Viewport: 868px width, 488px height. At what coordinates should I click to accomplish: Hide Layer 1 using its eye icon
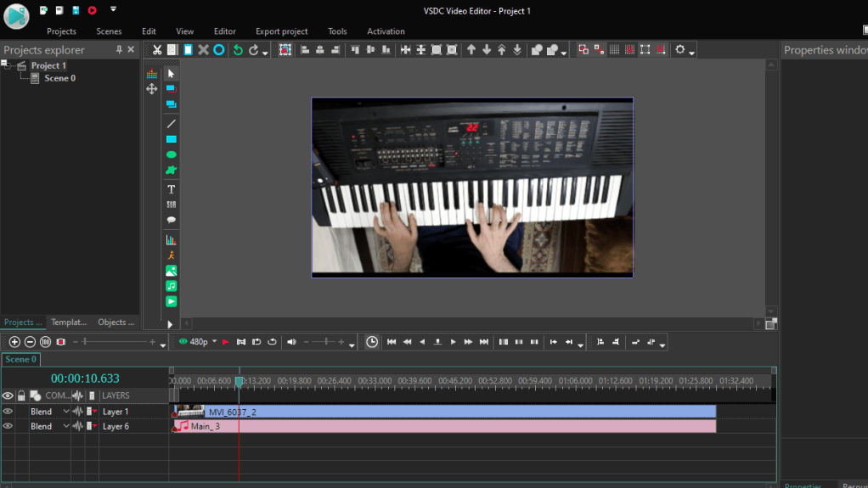pos(8,412)
